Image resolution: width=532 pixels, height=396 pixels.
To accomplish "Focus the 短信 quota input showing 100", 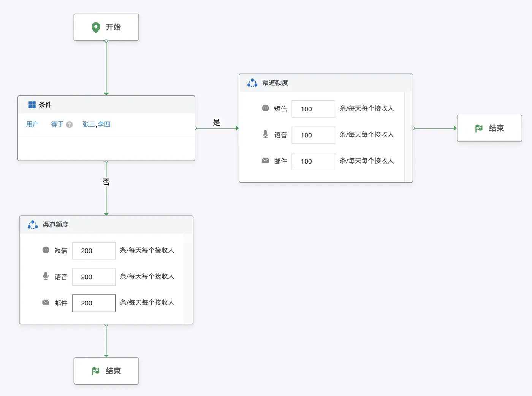I will [313, 109].
